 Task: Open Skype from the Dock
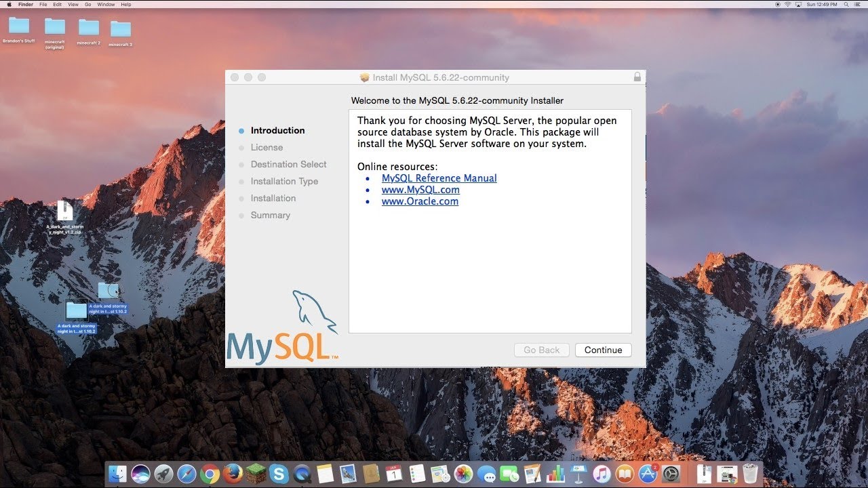click(x=279, y=474)
